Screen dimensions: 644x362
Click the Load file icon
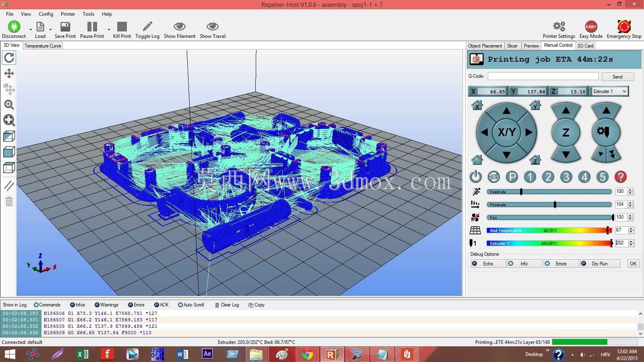pyautogui.click(x=40, y=27)
